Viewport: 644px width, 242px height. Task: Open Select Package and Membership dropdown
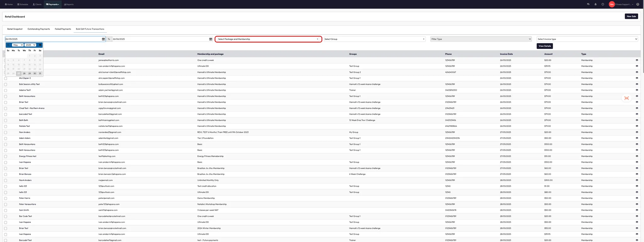[x=268, y=39]
